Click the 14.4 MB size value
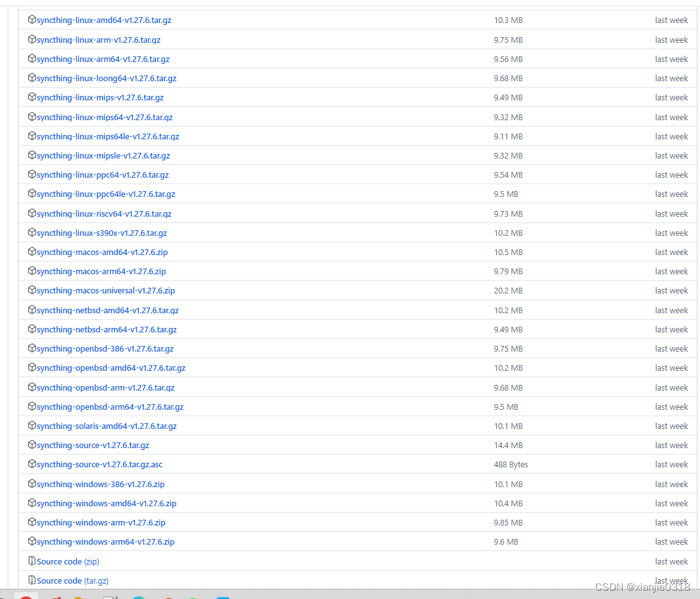Screen dimensions: 700x599 [508, 446]
